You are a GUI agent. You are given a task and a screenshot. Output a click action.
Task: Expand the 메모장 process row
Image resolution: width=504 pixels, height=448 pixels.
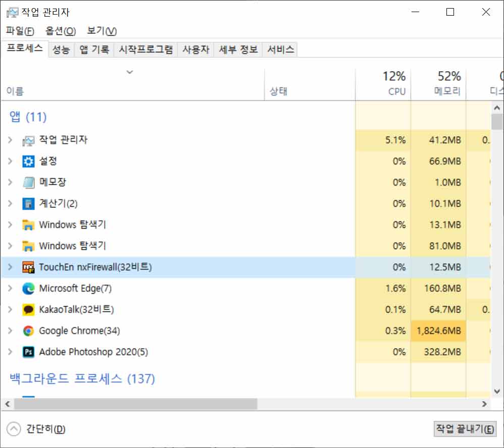(x=10, y=183)
